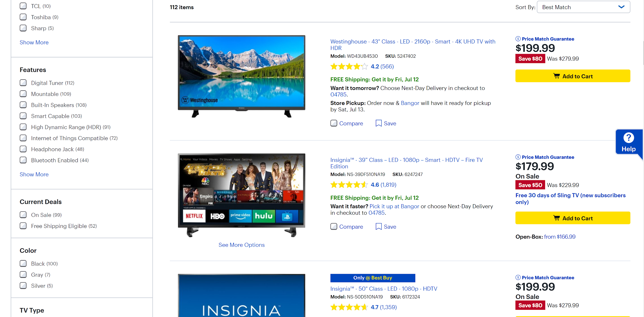Click the Price Match Guarantee icon for Insignia 39" TV
The height and width of the screenshot is (317, 644).
pyautogui.click(x=518, y=157)
